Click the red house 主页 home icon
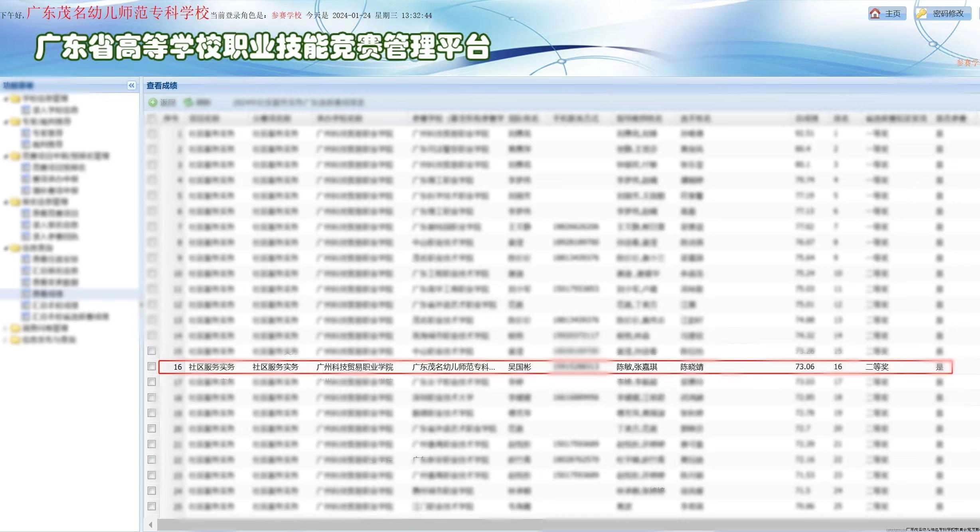 [x=875, y=14]
